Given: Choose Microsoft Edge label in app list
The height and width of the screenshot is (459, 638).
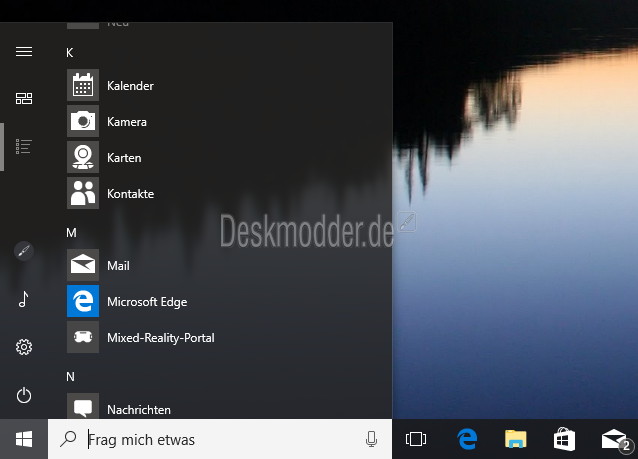Looking at the screenshot, I should (147, 302).
